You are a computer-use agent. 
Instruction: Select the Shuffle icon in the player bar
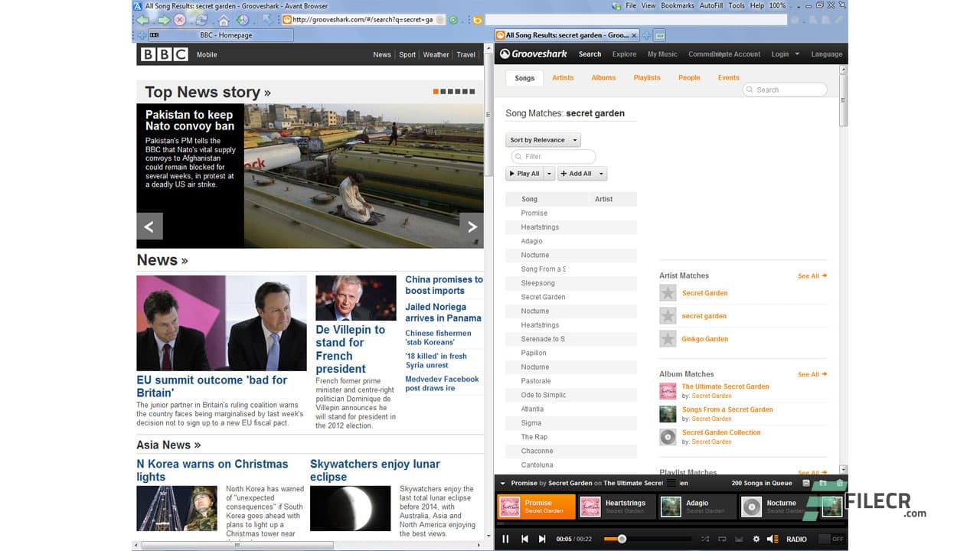click(x=705, y=540)
